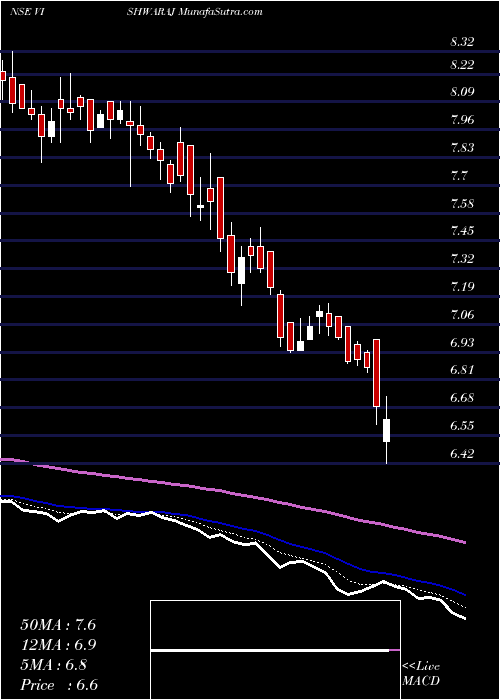Click the pink 50MA line
The image size is (500, 700).
pyautogui.click(x=232, y=493)
